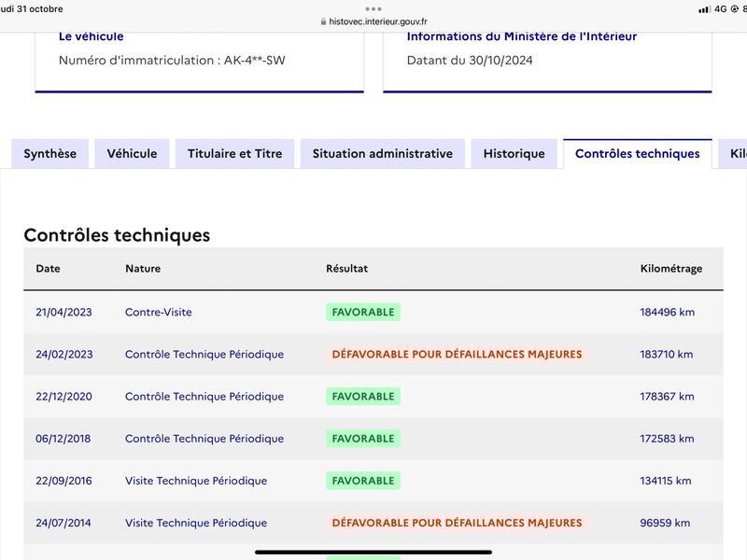Switch to the Véhicule tab
Screen dimensions: 747x560
(x=132, y=154)
